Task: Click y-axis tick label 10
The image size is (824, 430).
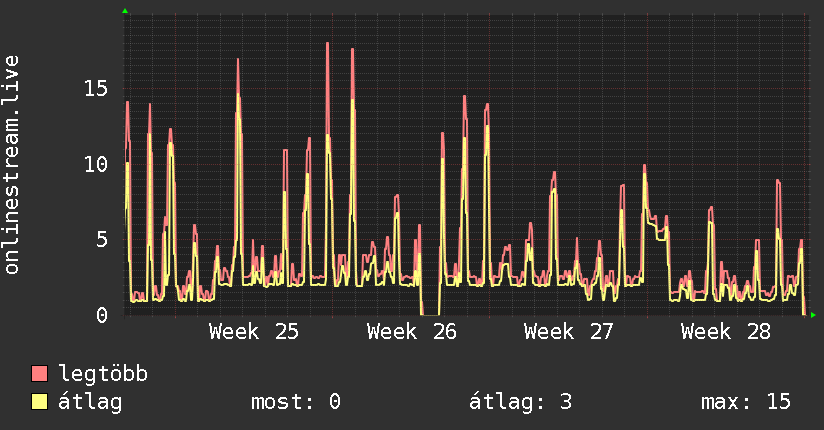Action: pos(96,165)
